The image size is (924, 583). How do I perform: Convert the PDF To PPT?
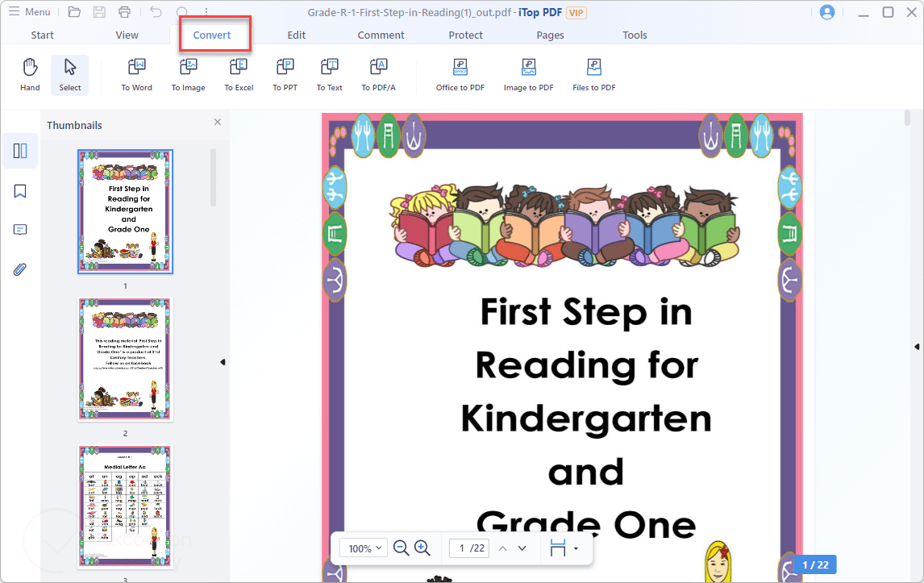point(285,75)
